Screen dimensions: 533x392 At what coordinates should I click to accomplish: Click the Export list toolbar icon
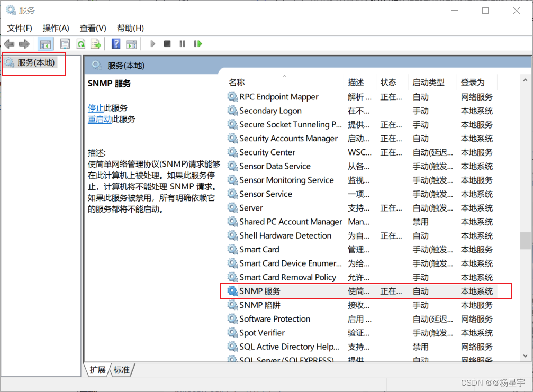coord(96,44)
